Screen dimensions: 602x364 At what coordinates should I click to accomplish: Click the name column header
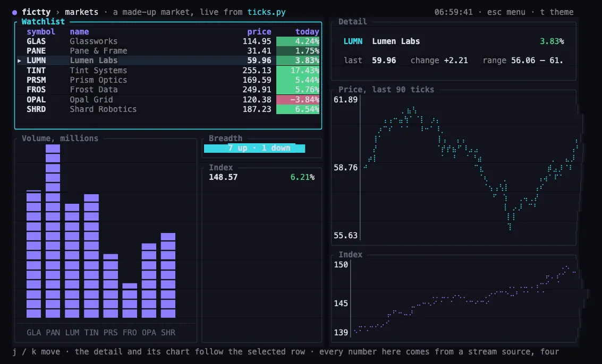(79, 31)
